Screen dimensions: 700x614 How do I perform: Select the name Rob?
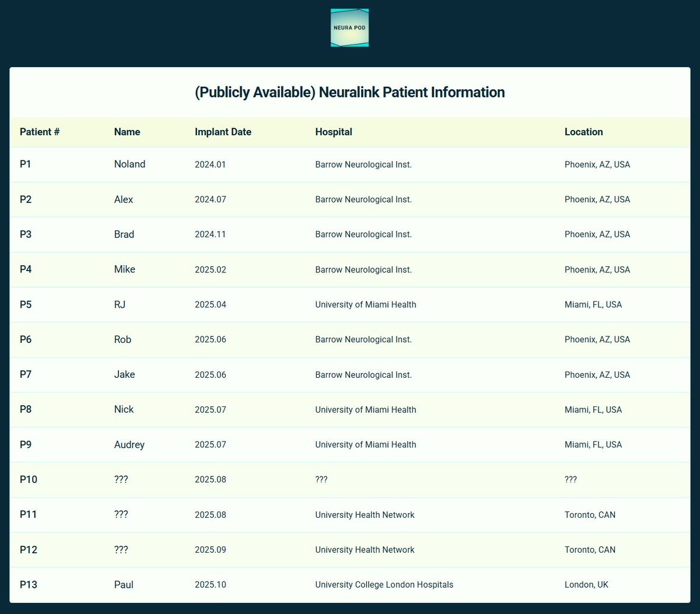(123, 339)
